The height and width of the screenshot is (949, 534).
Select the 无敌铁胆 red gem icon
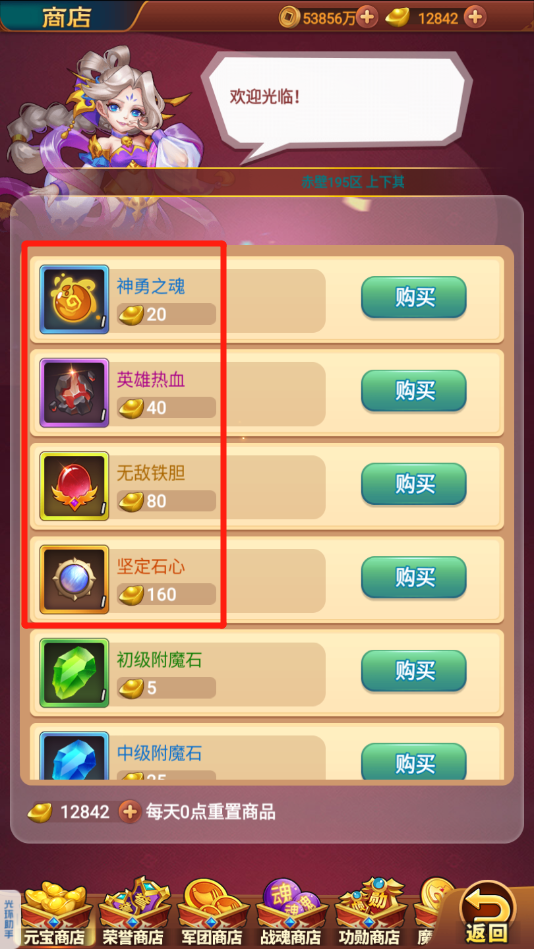click(x=74, y=486)
